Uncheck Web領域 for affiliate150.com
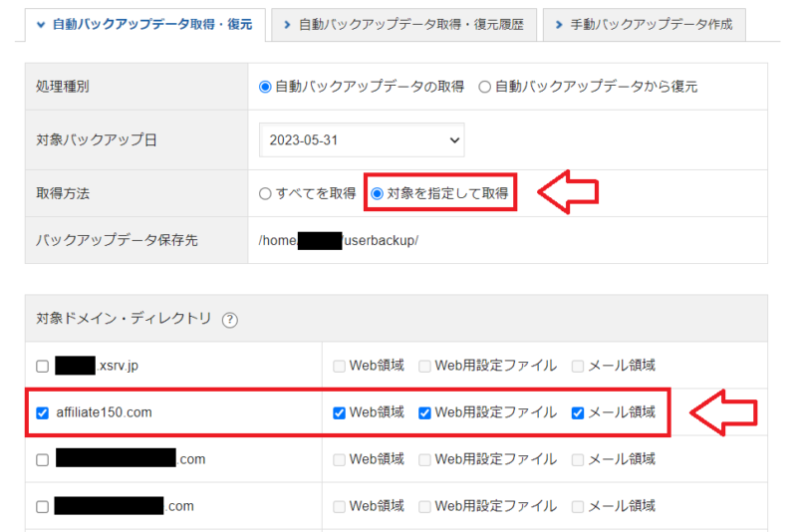Screen dimensions: 797x532 tap(339, 412)
